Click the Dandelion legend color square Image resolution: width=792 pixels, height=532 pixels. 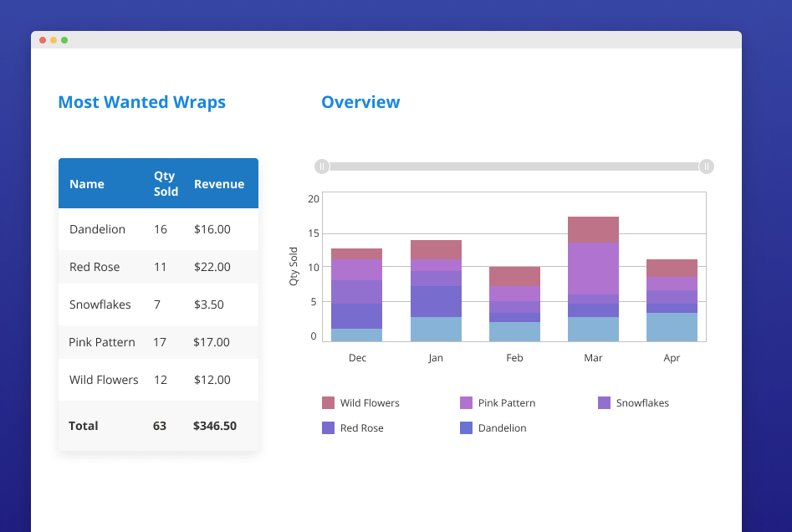[467, 428]
